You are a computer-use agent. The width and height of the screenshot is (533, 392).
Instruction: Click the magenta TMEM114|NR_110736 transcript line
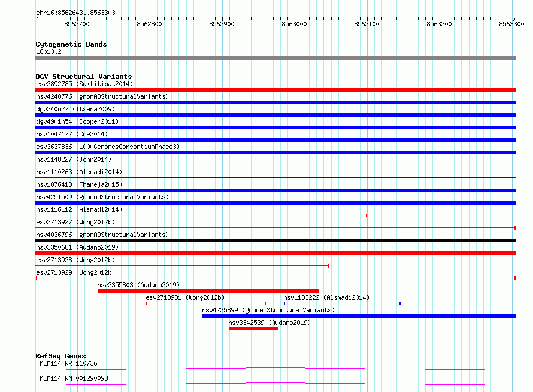tap(275, 369)
